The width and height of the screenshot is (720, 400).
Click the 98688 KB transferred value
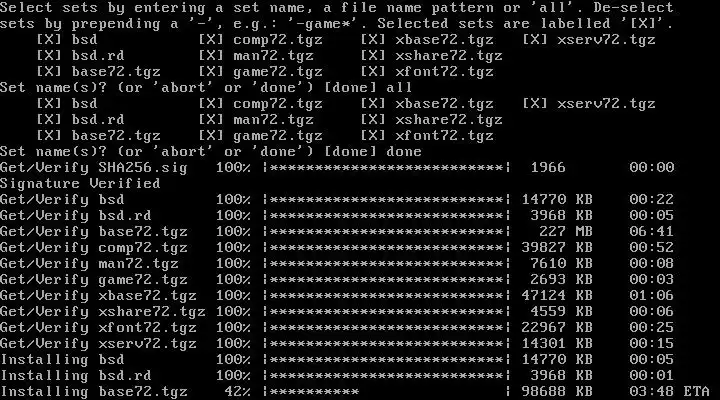point(557,391)
